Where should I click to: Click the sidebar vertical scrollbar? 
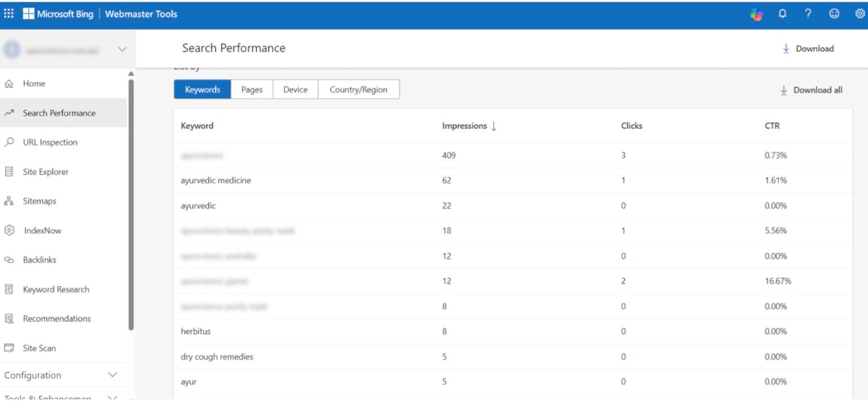(x=131, y=204)
